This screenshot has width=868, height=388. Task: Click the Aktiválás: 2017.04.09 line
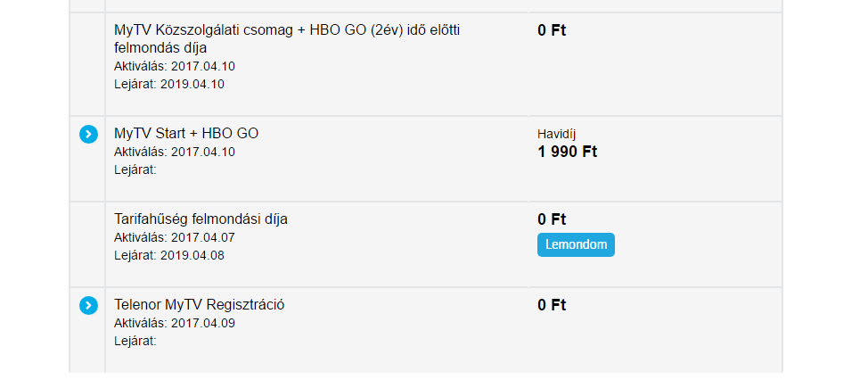point(175,323)
